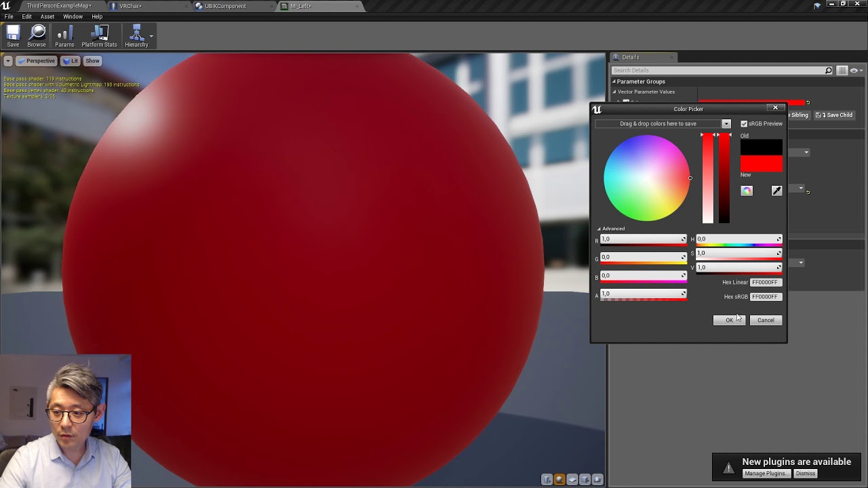Image resolution: width=868 pixels, height=488 pixels.
Task: Open the Lit view mode menu
Action: pyautogui.click(x=71, y=61)
